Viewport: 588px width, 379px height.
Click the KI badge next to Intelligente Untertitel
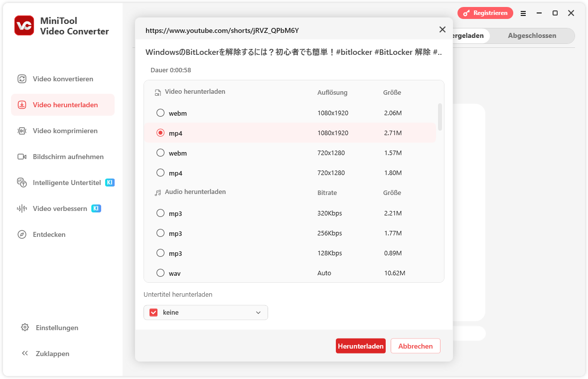tap(110, 183)
